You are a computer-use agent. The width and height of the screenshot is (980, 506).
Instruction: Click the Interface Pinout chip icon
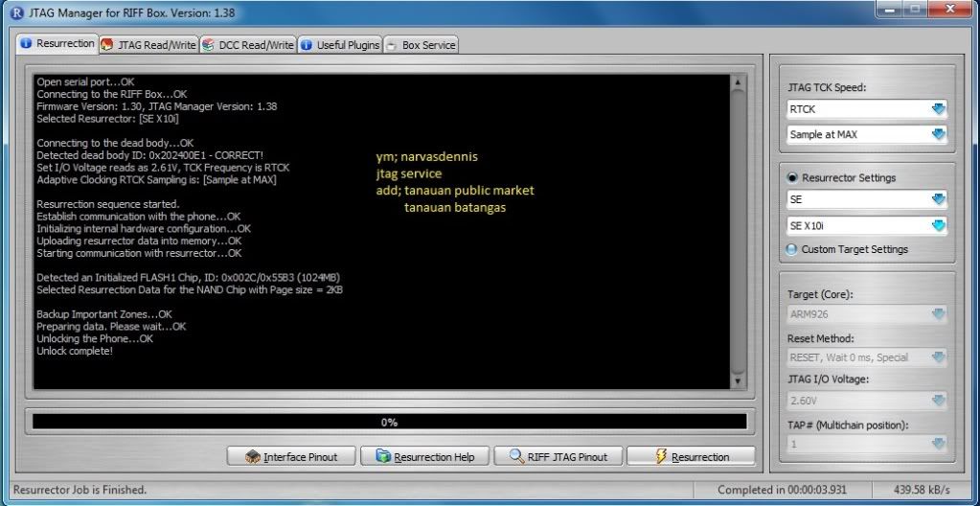point(253,456)
